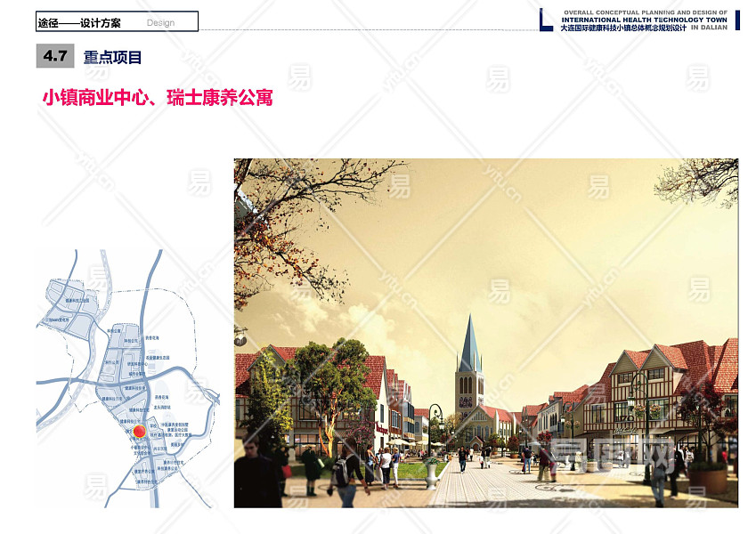This screenshot has height=534, width=756.
Task: Click the 重点项目 section heading
Action: click(x=113, y=58)
